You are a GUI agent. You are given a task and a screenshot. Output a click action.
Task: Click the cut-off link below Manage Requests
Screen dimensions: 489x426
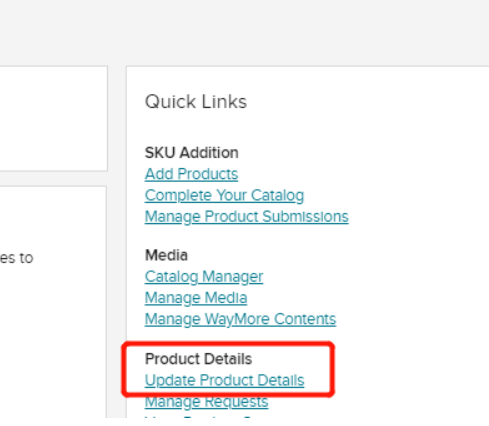coord(200,417)
